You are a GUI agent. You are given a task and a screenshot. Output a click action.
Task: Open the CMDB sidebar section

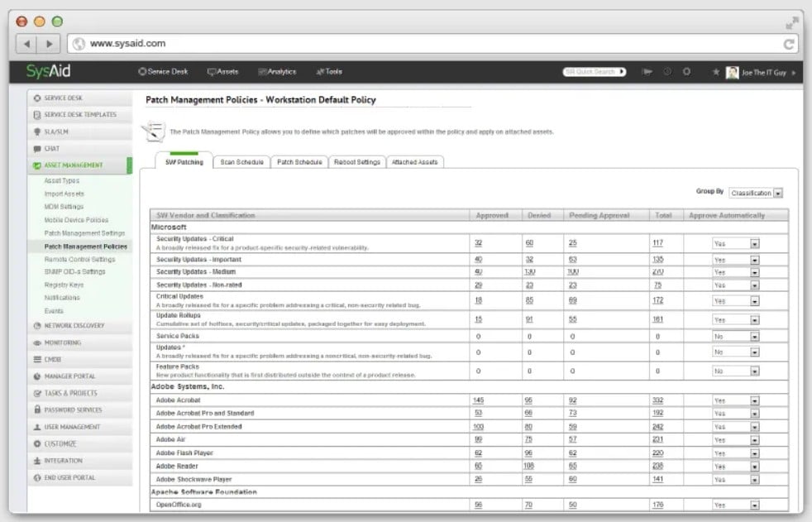79,359
